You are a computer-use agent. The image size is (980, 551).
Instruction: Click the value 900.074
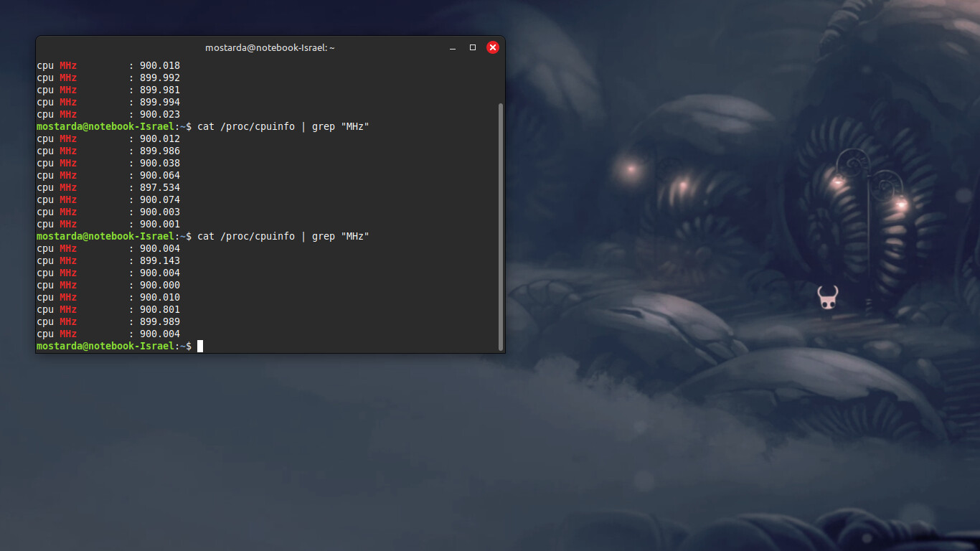(160, 199)
